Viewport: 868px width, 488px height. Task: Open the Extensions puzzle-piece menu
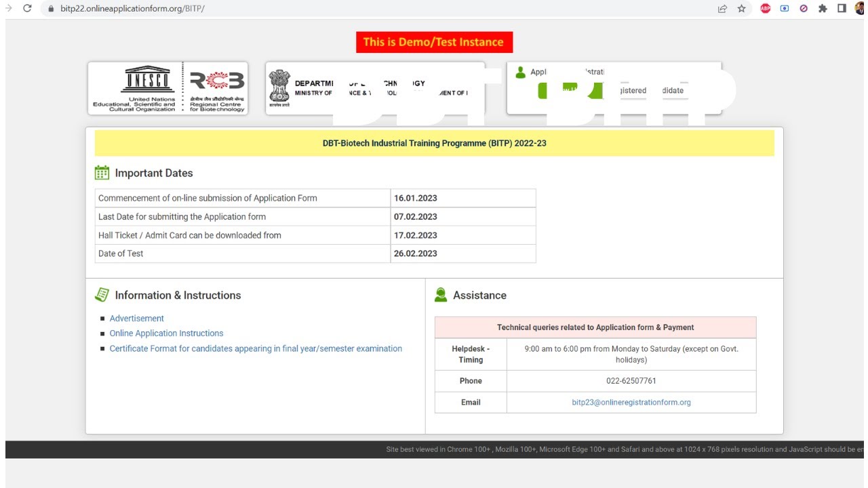823,9
